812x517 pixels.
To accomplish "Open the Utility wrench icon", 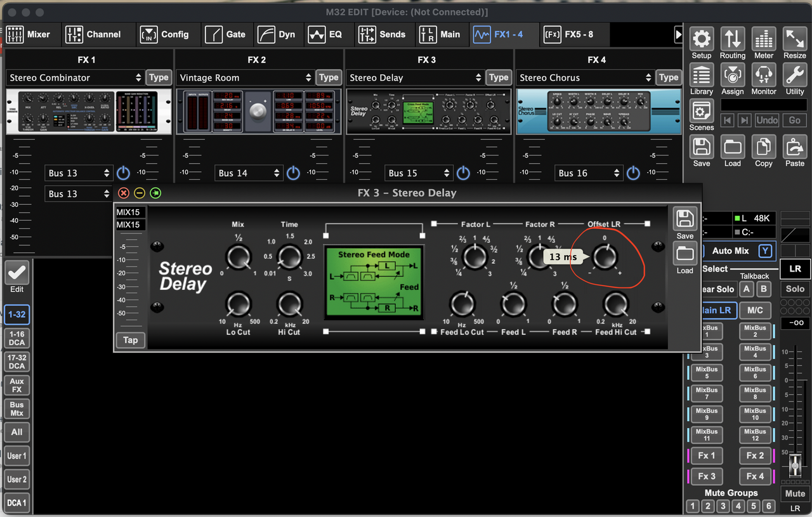I will coord(795,75).
